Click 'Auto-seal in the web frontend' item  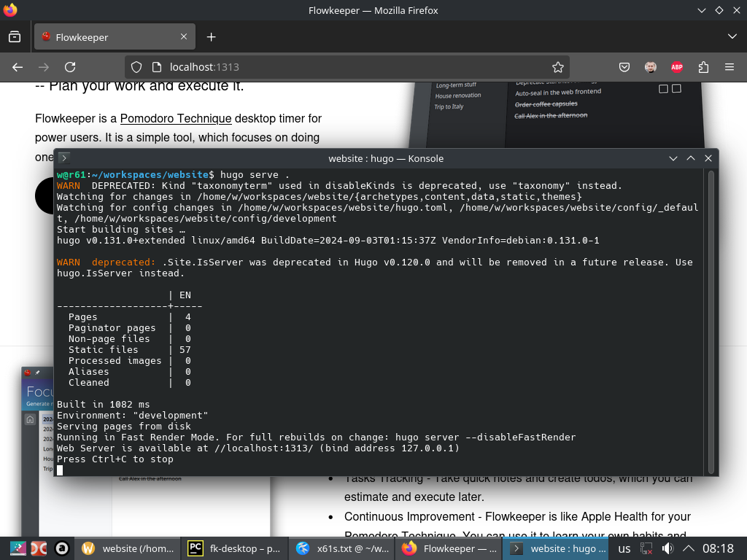click(x=558, y=93)
